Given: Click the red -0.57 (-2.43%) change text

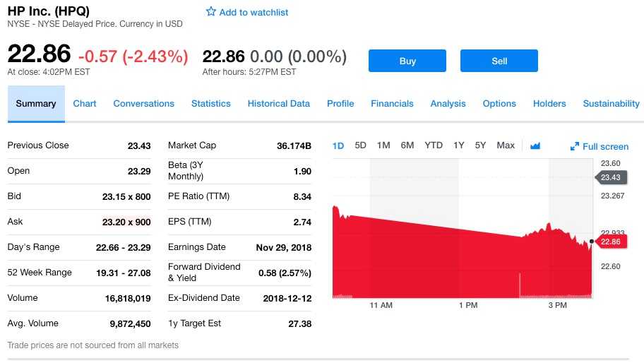Looking at the screenshot, I should point(133,56).
